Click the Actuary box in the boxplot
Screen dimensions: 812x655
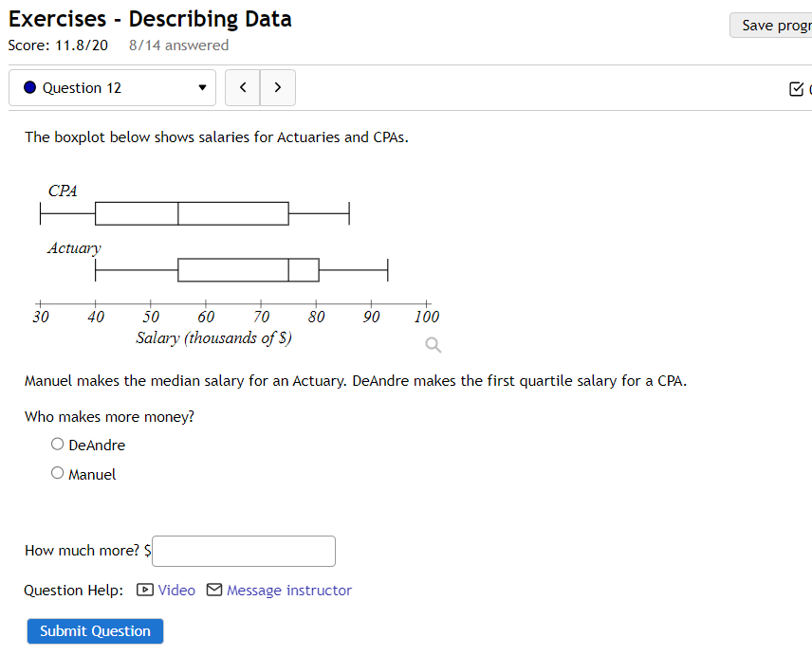pyautogui.click(x=249, y=269)
